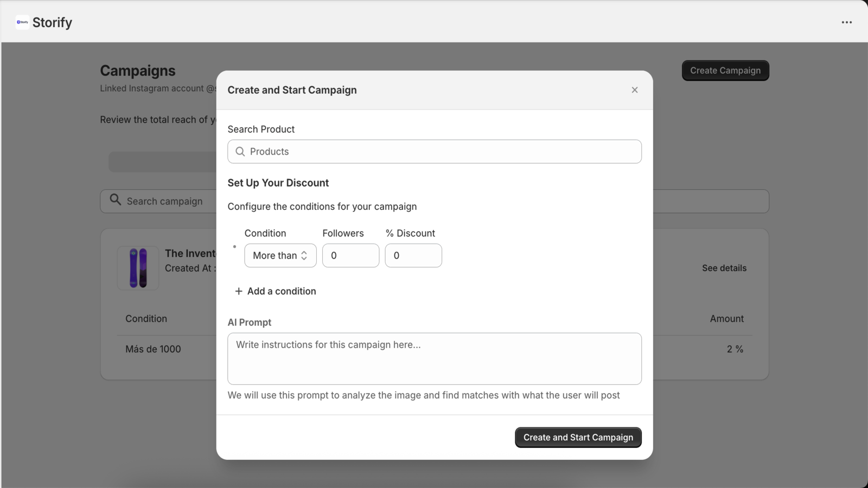Select the Amount column header

pos(726,318)
